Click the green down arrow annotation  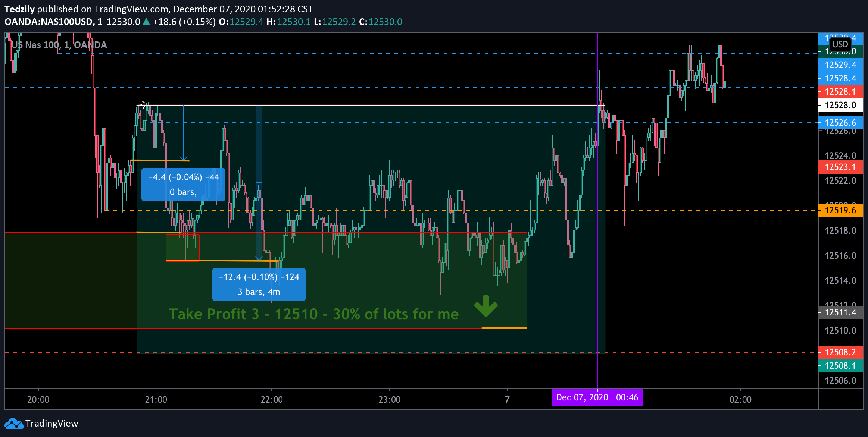(486, 306)
